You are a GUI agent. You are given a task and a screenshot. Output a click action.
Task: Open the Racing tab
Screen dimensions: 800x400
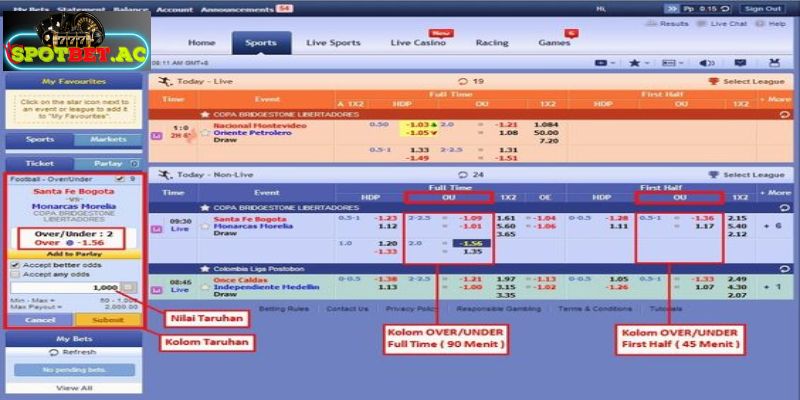pyautogui.click(x=492, y=43)
